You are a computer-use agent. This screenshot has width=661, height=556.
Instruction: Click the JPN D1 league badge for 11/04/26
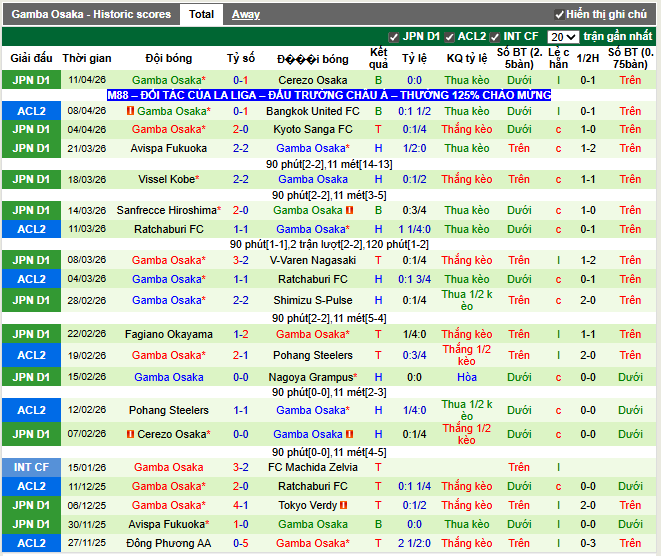tap(31, 80)
